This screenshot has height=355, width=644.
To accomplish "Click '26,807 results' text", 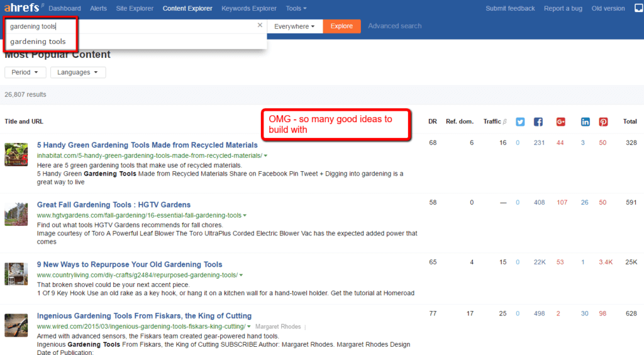I will click(x=25, y=94).
